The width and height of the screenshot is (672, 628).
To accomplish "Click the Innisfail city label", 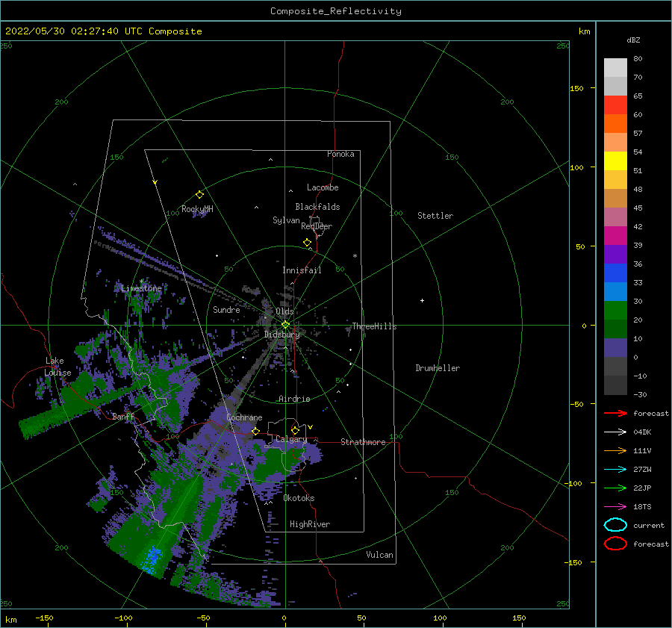I will click(302, 270).
